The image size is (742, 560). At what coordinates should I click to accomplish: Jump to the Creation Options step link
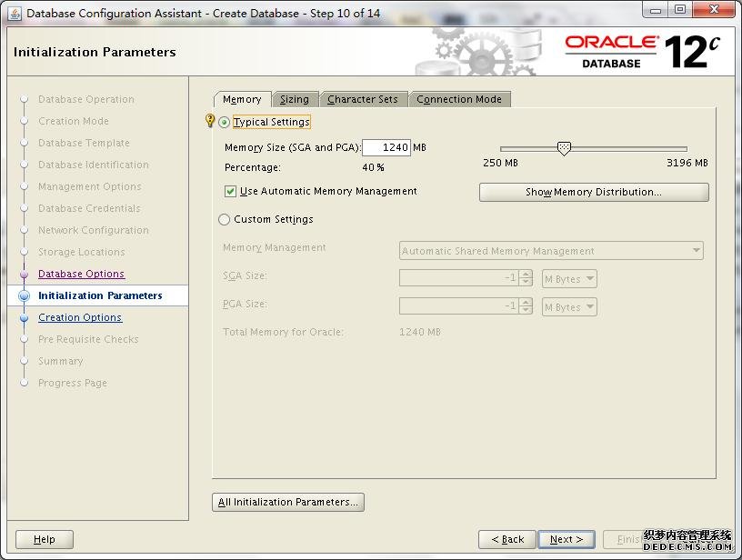(x=80, y=317)
